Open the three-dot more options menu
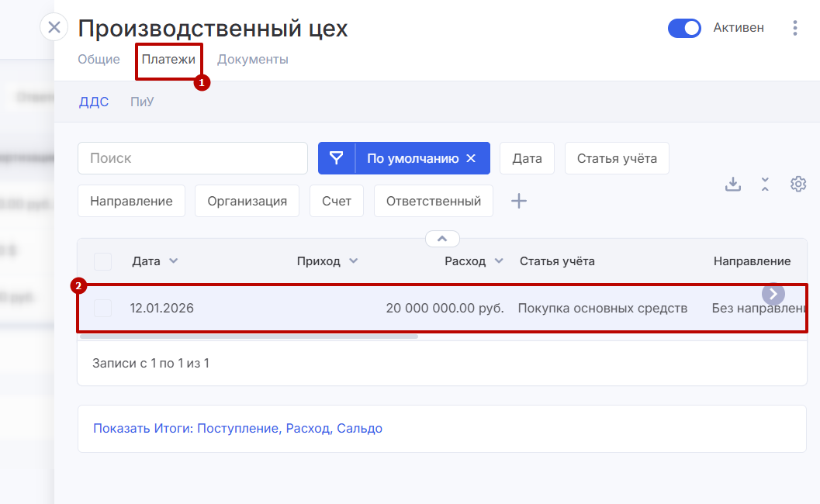 coord(794,28)
